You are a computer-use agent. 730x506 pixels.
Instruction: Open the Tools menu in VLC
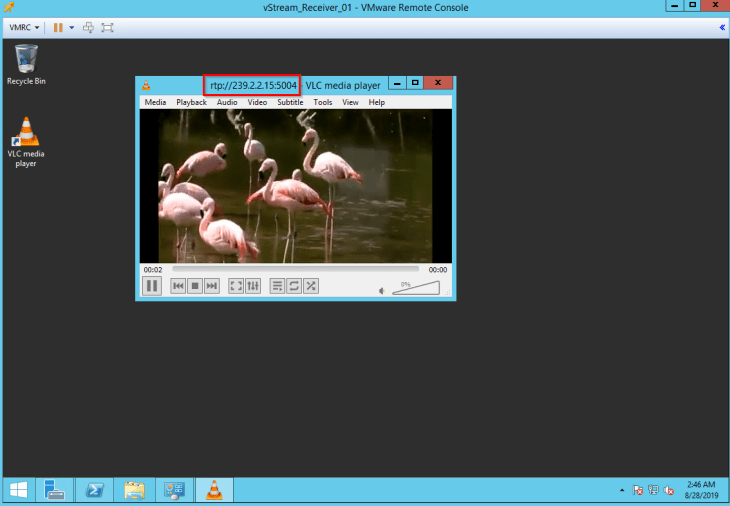(x=322, y=102)
